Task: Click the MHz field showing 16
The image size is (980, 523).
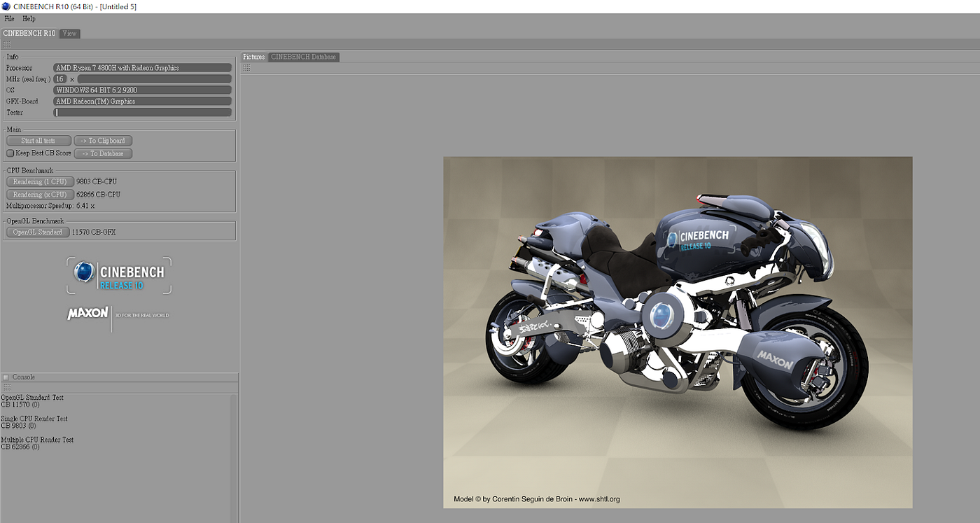Action: coord(60,79)
